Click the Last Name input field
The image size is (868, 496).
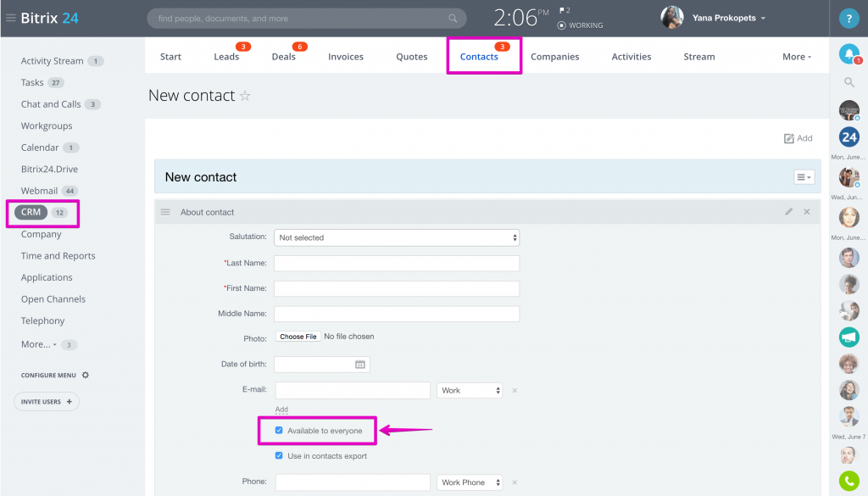[397, 263]
